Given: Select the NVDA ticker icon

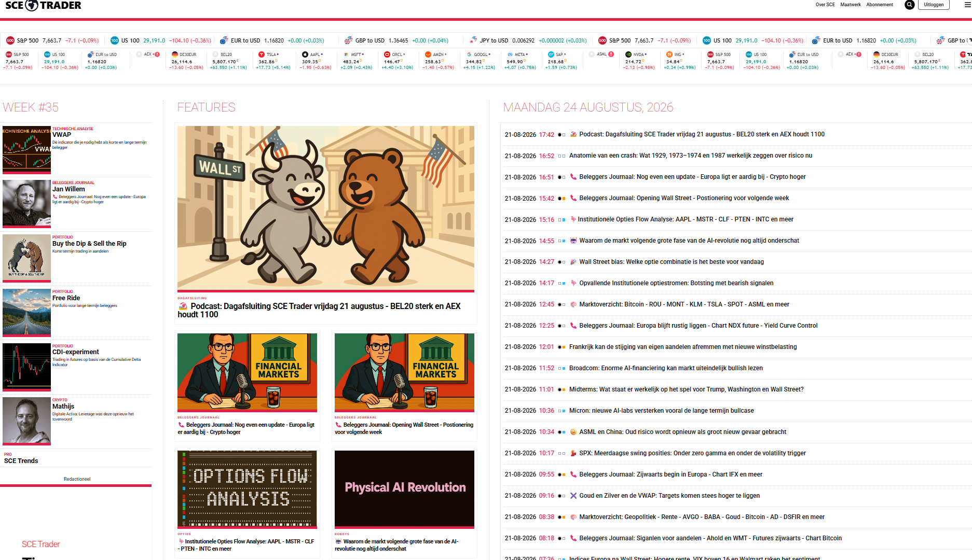Looking at the screenshot, I should pyautogui.click(x=628, y=54).
